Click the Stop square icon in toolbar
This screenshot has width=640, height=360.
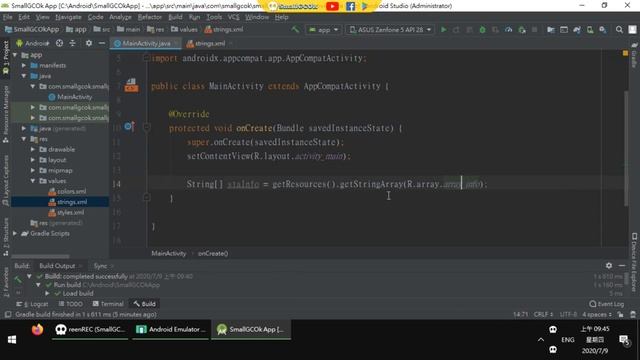[x=534, y=30]
